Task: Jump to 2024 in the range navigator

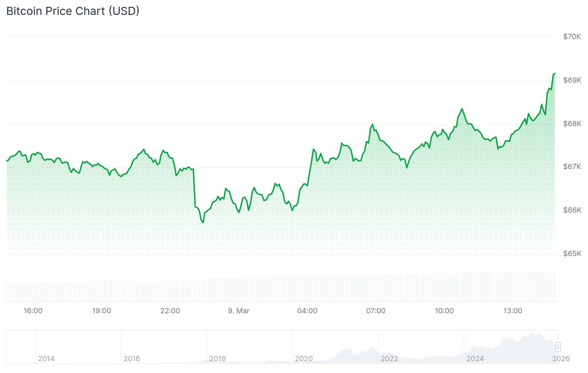Action: tap(475, 359)
